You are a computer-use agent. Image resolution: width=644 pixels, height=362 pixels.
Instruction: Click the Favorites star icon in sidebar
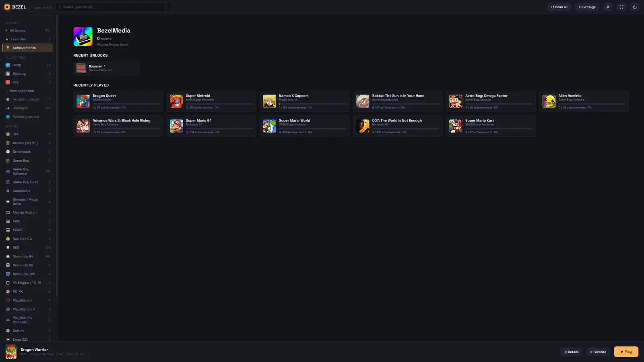(x=7, y=39)
